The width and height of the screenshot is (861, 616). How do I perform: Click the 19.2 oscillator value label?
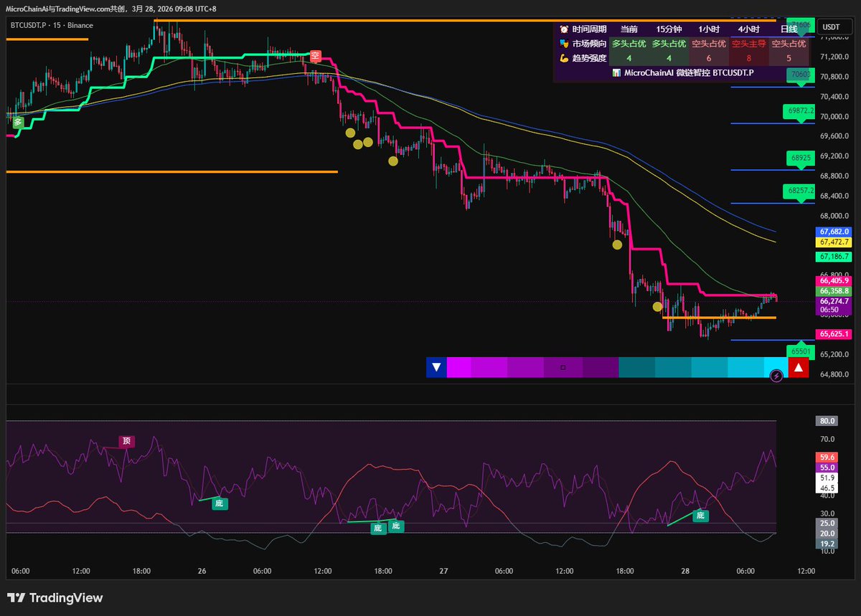tap(827, 544)
